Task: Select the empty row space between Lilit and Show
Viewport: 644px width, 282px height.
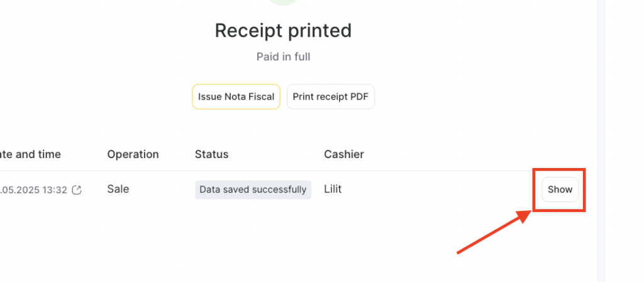Action: coord(441,189)
